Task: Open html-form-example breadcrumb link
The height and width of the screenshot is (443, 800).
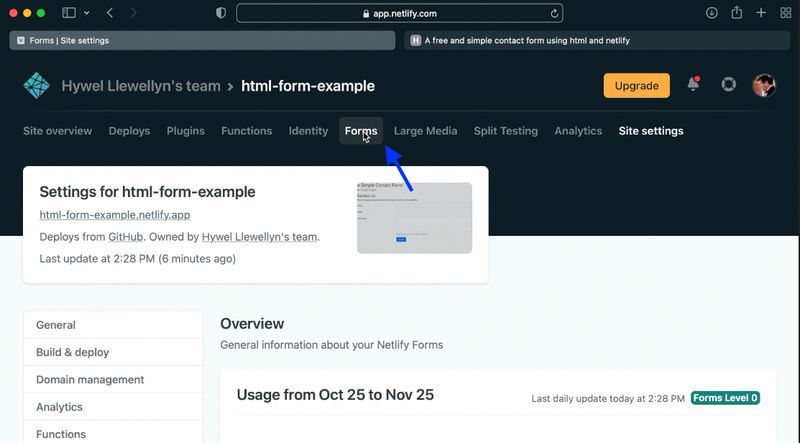Action: [308, 86]
